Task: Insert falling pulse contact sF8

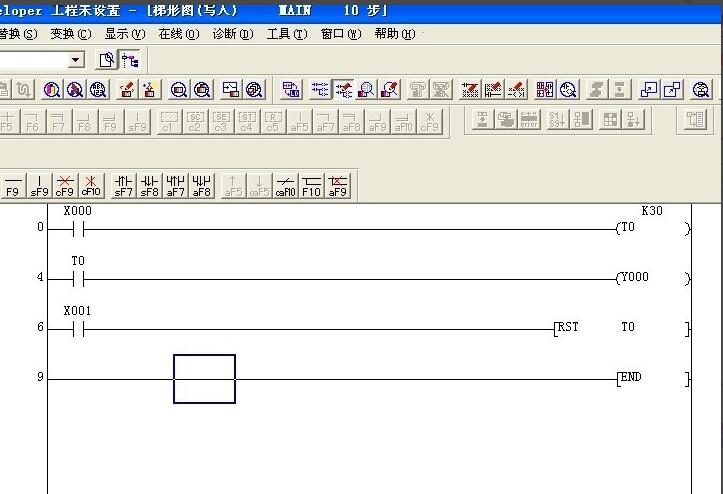Action: coord(149,186)
